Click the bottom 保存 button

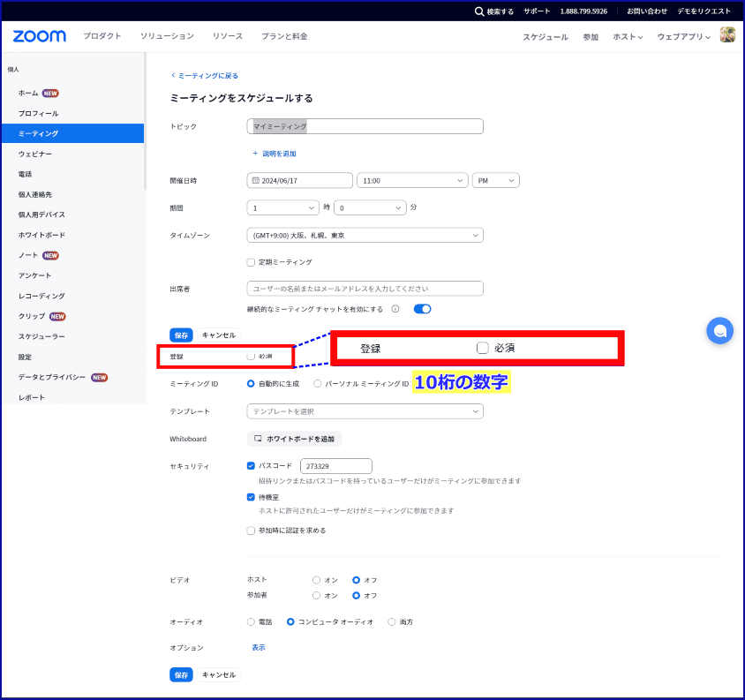click(x=181, y=674)
